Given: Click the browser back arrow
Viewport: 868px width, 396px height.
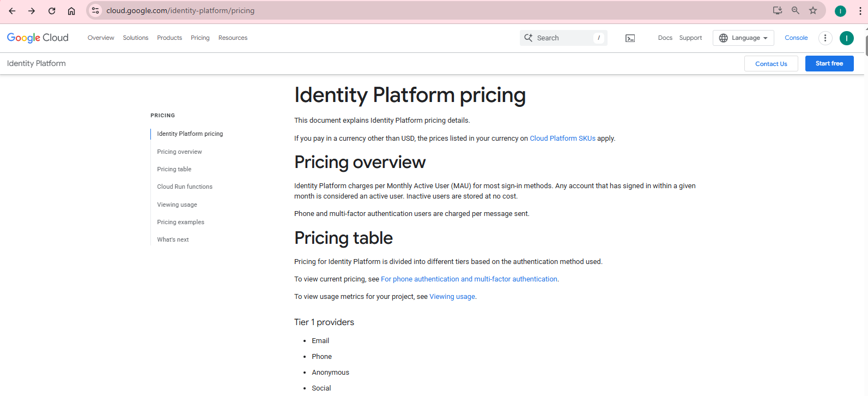Looking at the screenshot, I should [12, 11].
